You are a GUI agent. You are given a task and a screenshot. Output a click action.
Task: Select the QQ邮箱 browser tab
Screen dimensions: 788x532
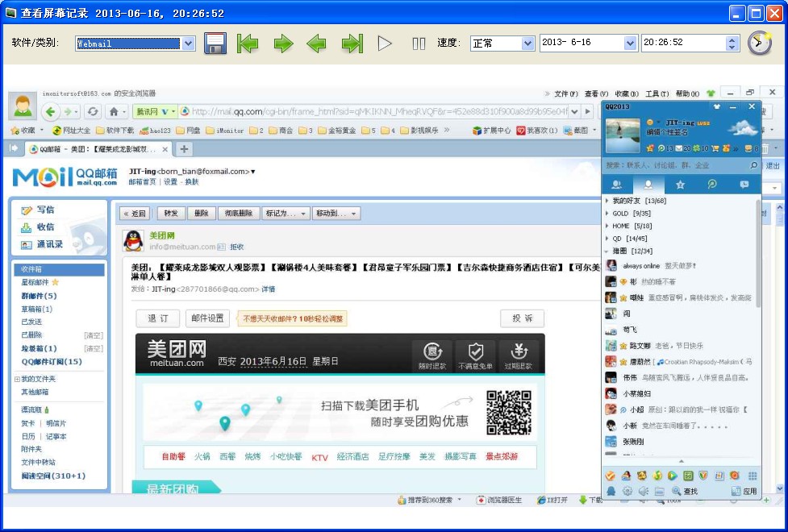click(98, 149)
